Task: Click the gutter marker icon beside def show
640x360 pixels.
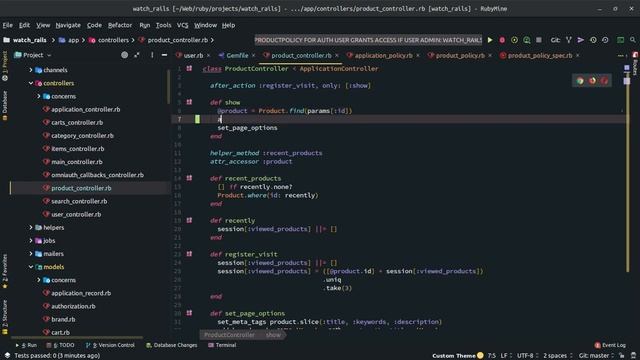Action: [189, 102]
